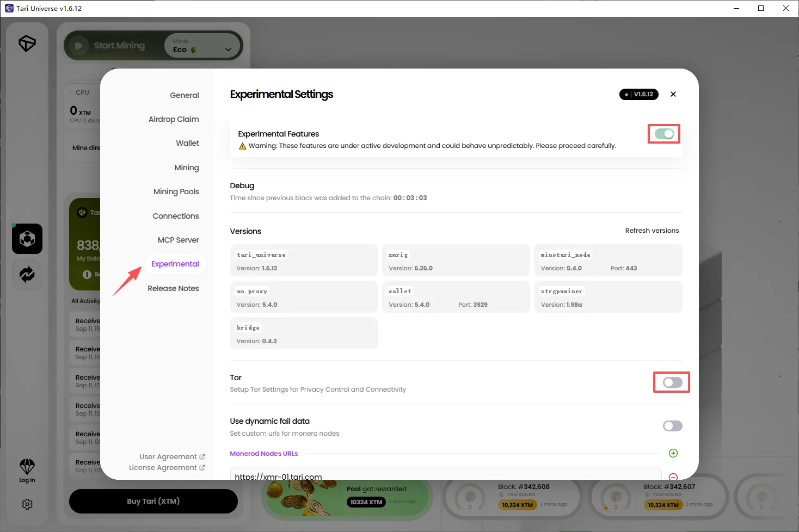This screenshot has height=532, width=799.
Task: Open the General settings section
Action: click(185, 95)
